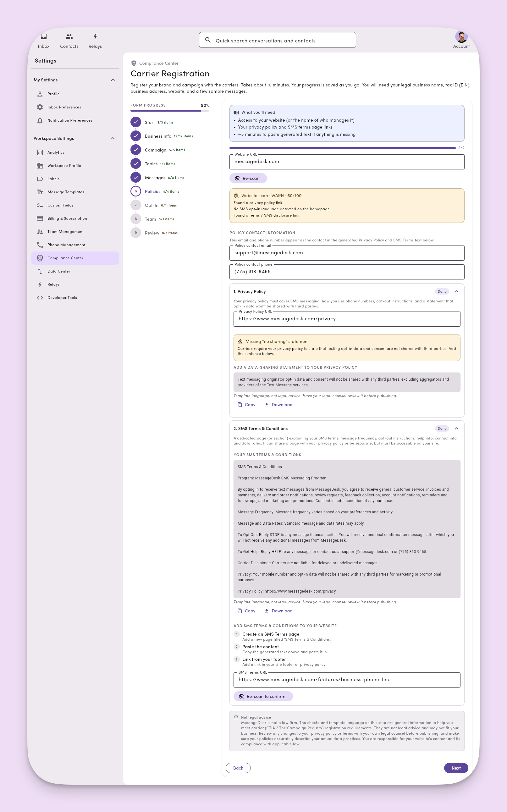The image size is (507, 812).
Task: Click the sidebar Relays lightning icon
Action: coord(40,284)
